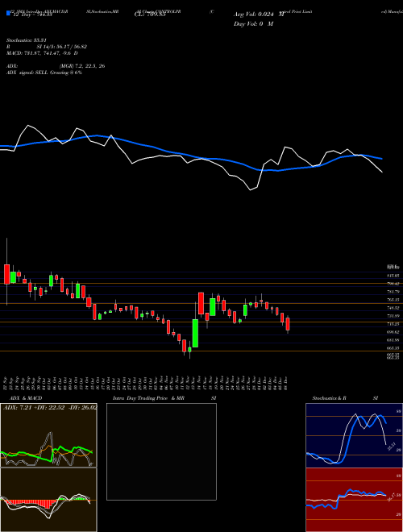Viewport: 403px width, 532px height.
Task: Click the 35.31 value label in Stochastics panel
Action: (x=391, y=447)
